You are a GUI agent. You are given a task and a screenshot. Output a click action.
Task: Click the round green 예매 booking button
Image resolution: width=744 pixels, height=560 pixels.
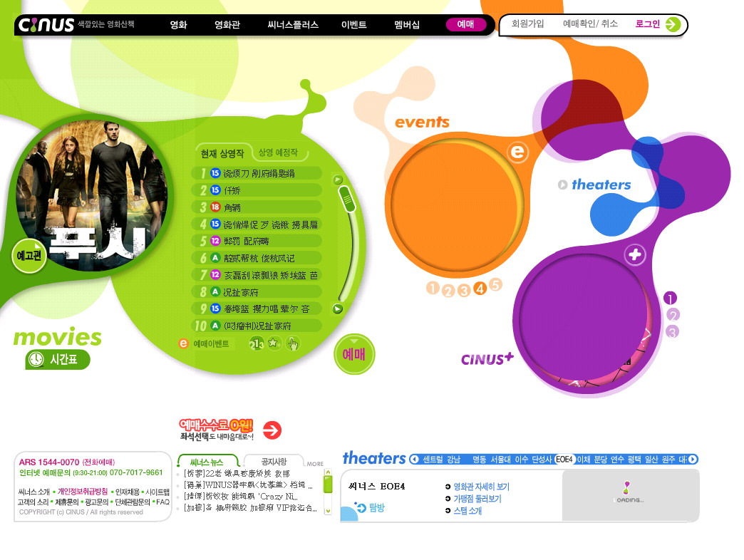354,354
